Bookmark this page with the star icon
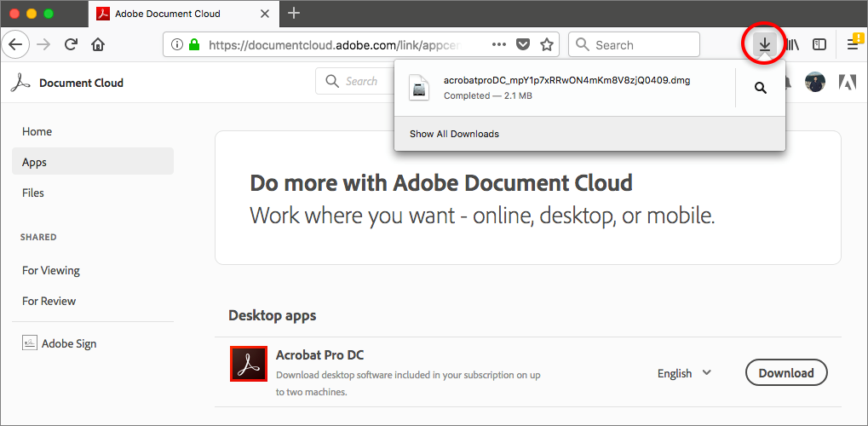This screenshot has height=426, width=868. (x=547, y=45)
